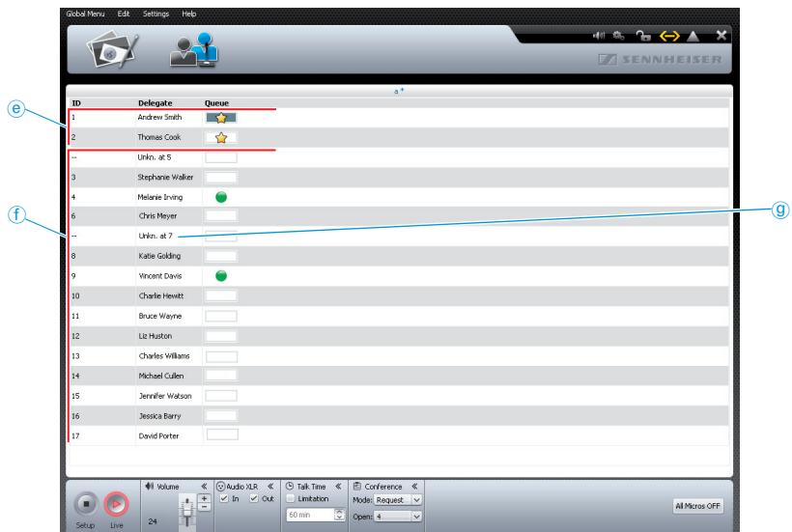Sort by the ID column header
The width and height of the screenshot is (792, 532).
pyautogui.click(x=76, y=103)
